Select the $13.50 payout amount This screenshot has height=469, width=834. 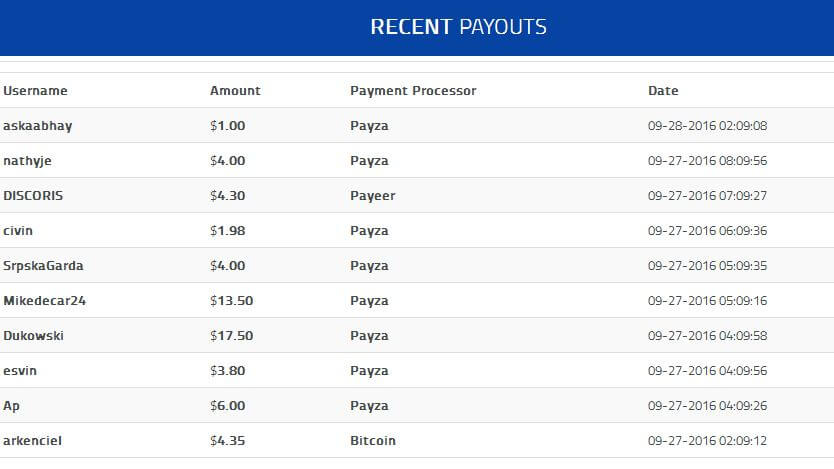(x=231, y=301)
